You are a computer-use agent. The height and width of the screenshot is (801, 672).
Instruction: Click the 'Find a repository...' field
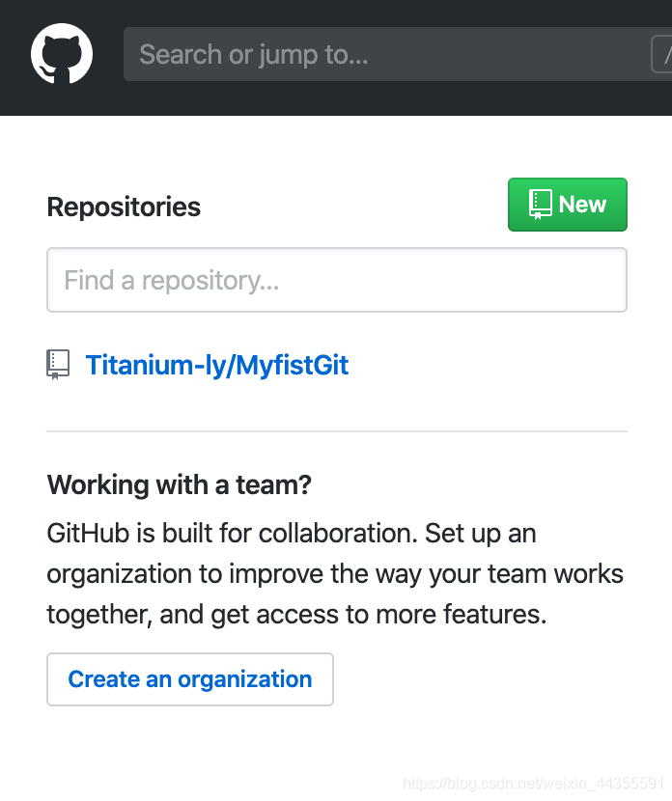(337, 280)
